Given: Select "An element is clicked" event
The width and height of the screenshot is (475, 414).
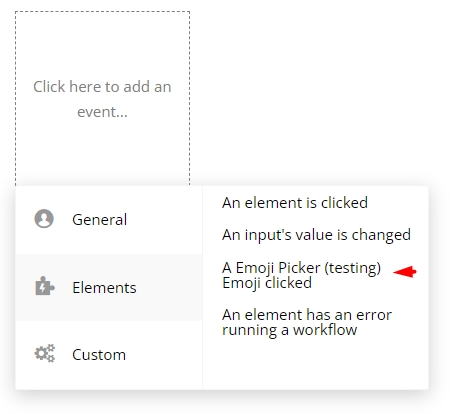Looking at the screenshot, I should pos(295,203).
